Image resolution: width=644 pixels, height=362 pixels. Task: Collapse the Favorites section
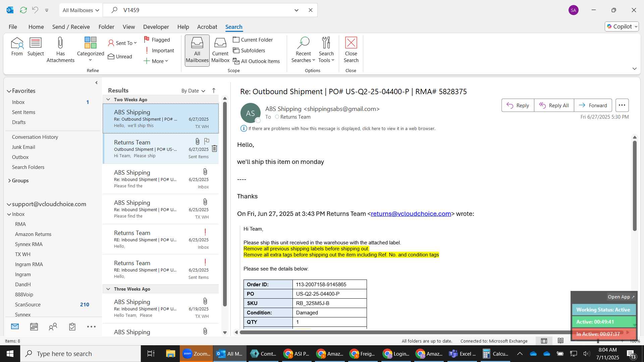[x=9, y=91]
